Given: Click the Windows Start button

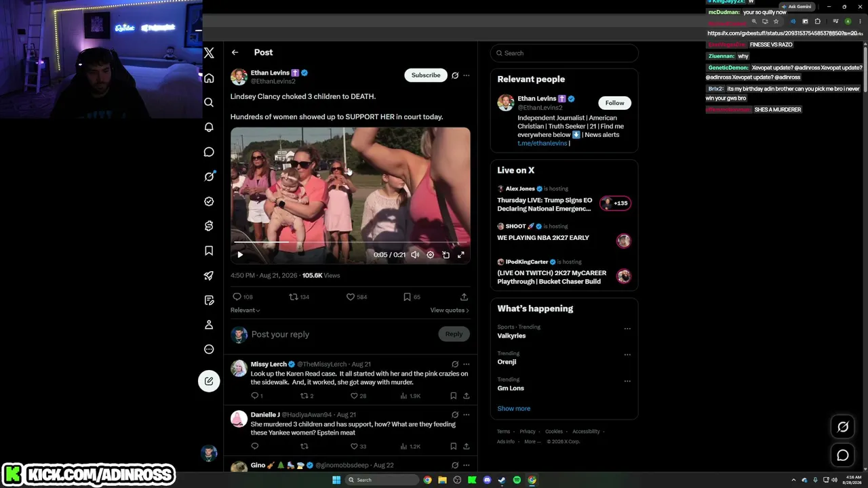Looking at the screenshot, I should [x=336, y=481].
